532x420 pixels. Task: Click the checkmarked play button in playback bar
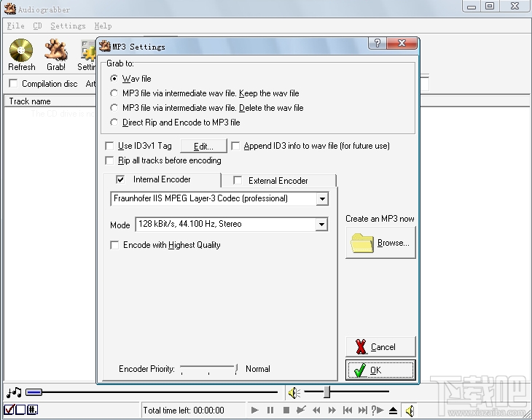pos(301,410)
